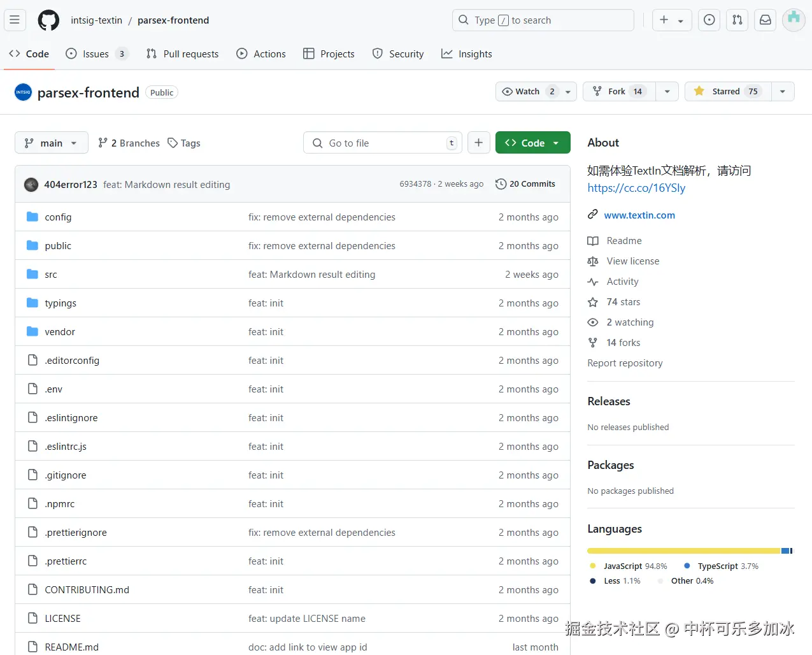Viewport: 812px width, 655px height.
Task: Open the Projects tab
Action: pyautogui.click(x=329, y=54)
